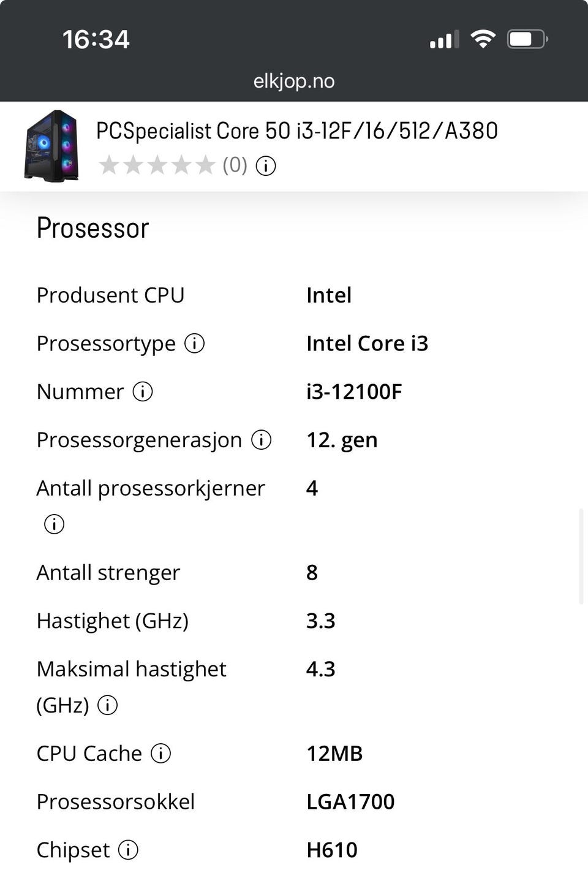
Task: Click the CPU Cache info icon
Action: tap(161, 754)
